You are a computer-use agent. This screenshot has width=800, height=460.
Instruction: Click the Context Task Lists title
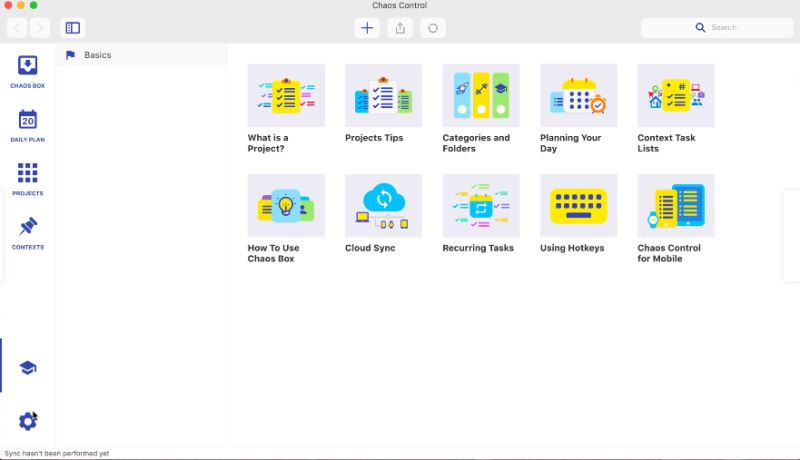point(666,143)
